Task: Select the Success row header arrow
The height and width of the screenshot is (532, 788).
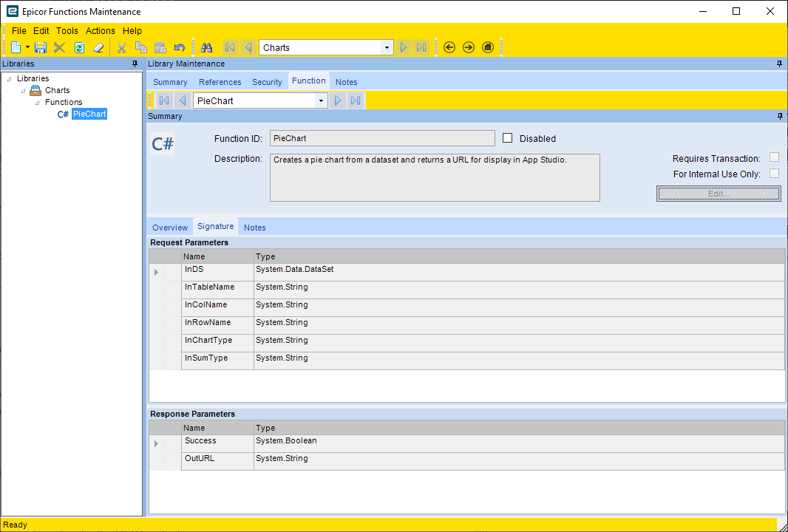Action: click(156, 443)
